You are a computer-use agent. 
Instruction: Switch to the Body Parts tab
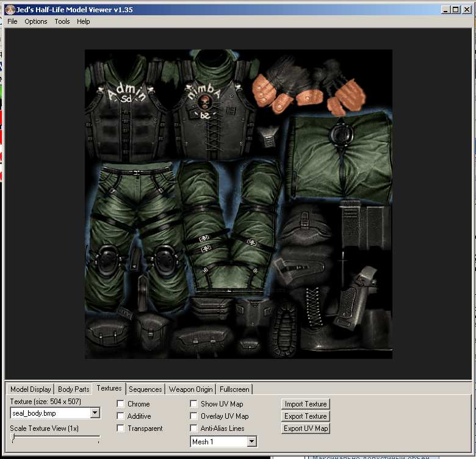tap(73, 389)
